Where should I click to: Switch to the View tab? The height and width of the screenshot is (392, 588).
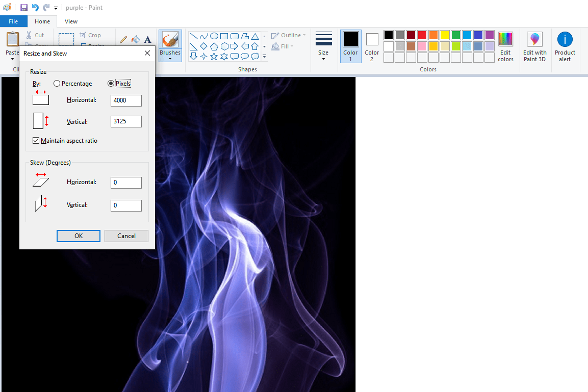coord(70,21)
